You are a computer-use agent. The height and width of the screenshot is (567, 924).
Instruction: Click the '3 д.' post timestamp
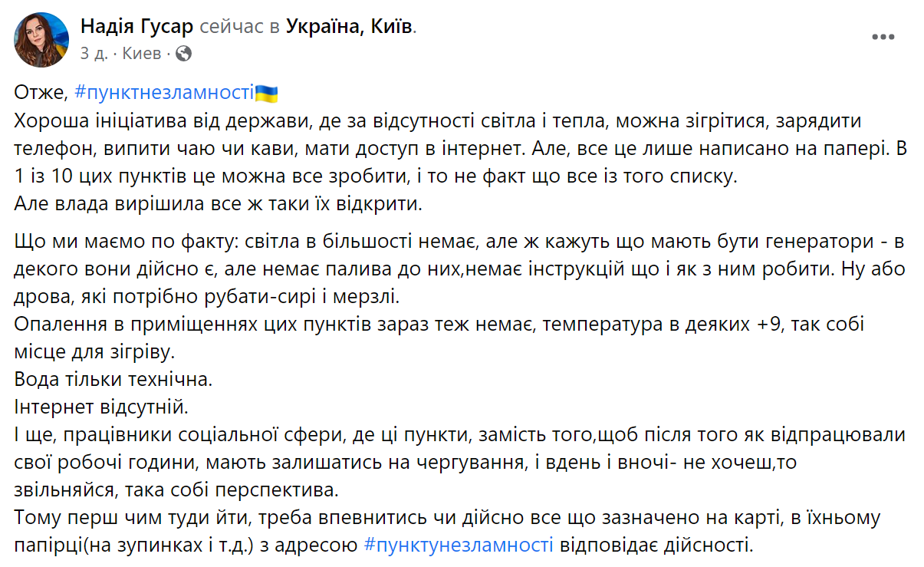pyautogui.click(x=94, y=54)
